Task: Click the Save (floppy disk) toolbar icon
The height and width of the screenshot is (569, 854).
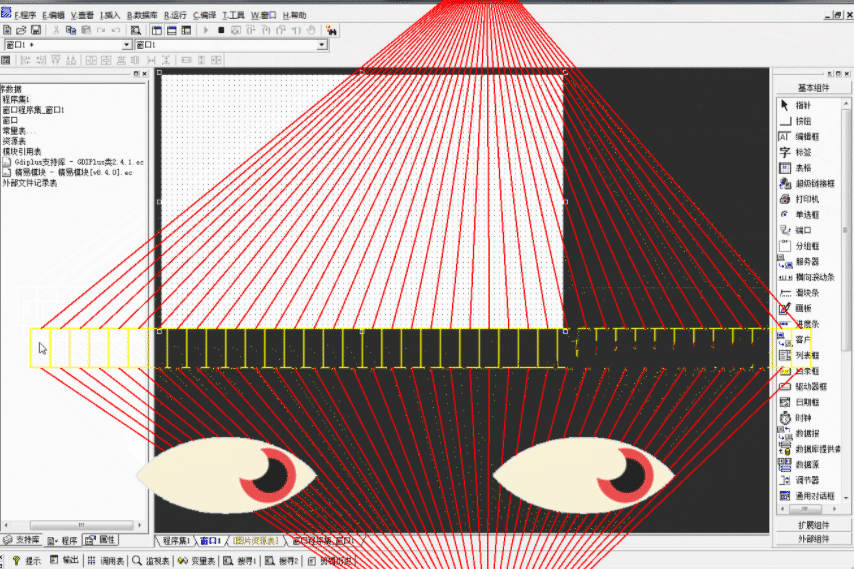Action: [35, 30]
